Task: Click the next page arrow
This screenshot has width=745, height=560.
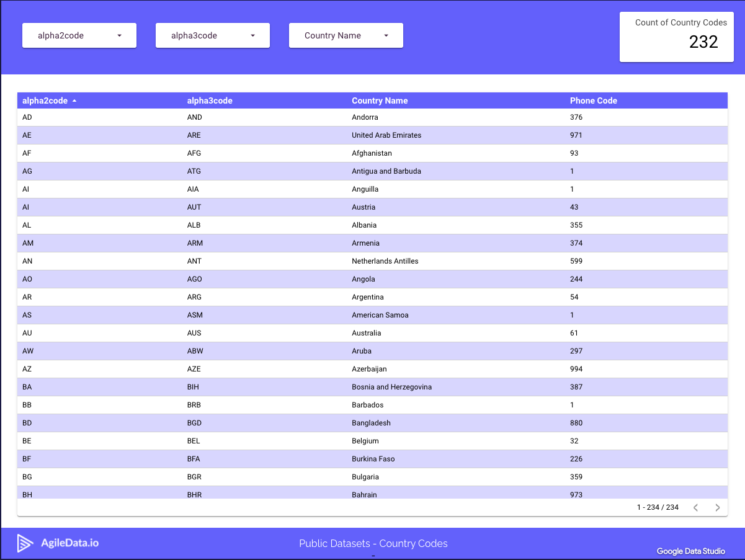Action: tap(718, 507)
